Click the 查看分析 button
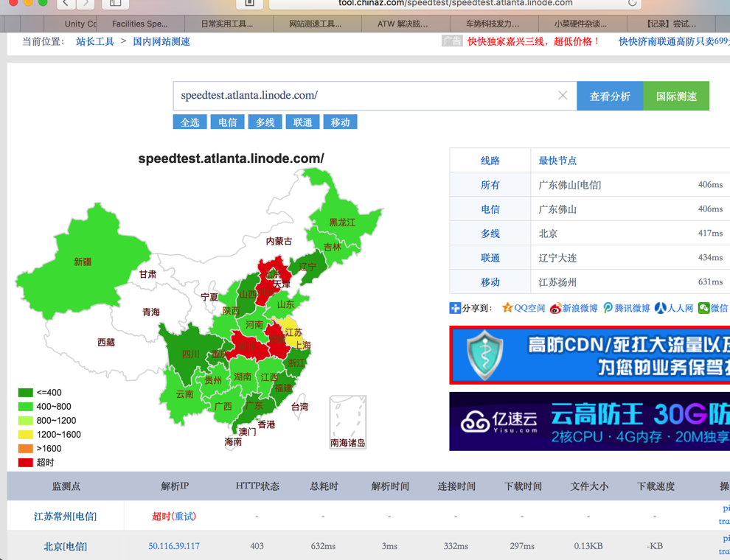The height and width of the screenshot is (560, 730). click(x=610, y=96)
